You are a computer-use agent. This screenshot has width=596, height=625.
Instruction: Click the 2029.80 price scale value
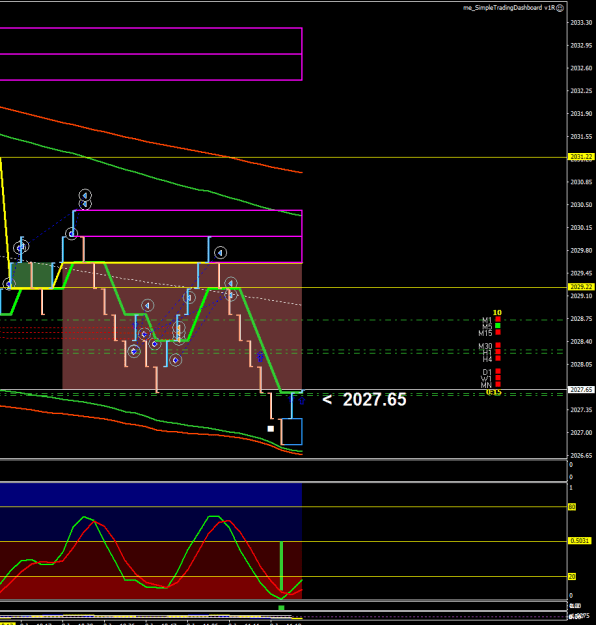pyautogui.click(x=581, y=251)
